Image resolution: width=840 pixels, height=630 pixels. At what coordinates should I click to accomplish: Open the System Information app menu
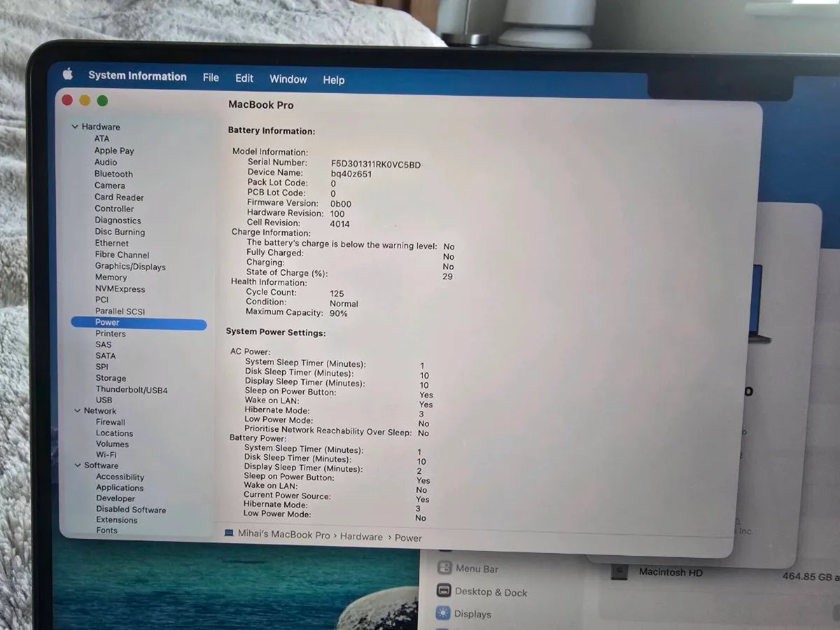(x=137, y=76)
